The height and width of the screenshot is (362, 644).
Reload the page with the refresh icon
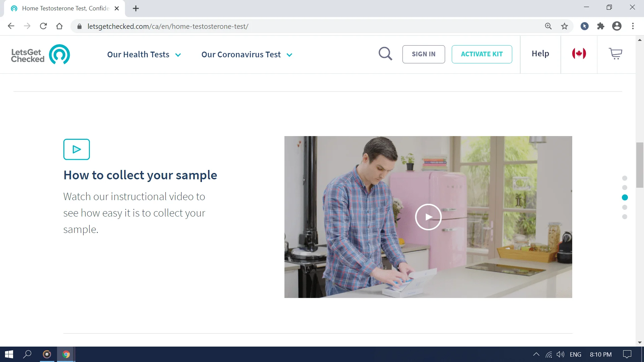[43, 26]
